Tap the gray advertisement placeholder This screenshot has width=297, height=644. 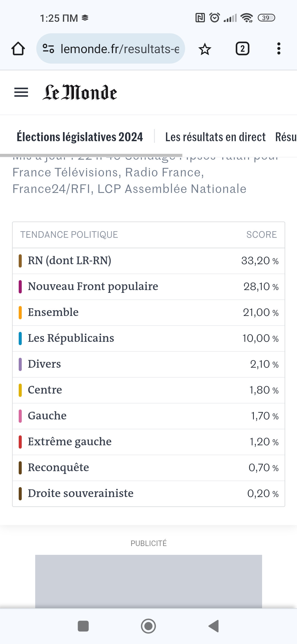[148, 581]
